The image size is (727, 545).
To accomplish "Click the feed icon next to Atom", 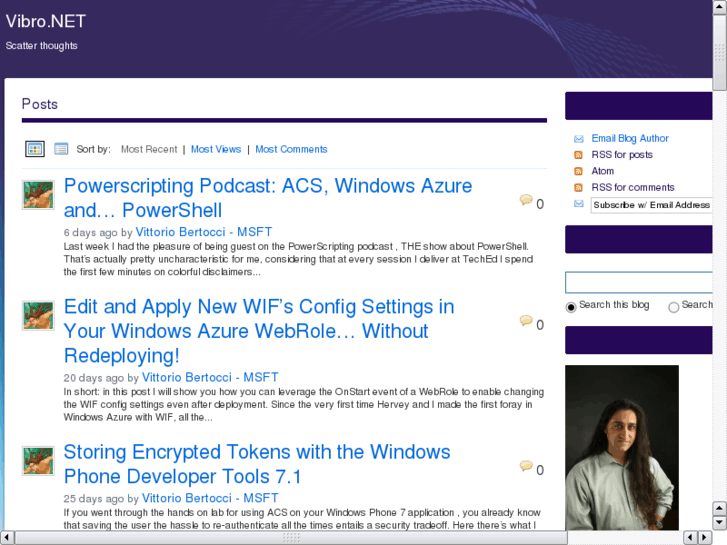I will [578, 171].
